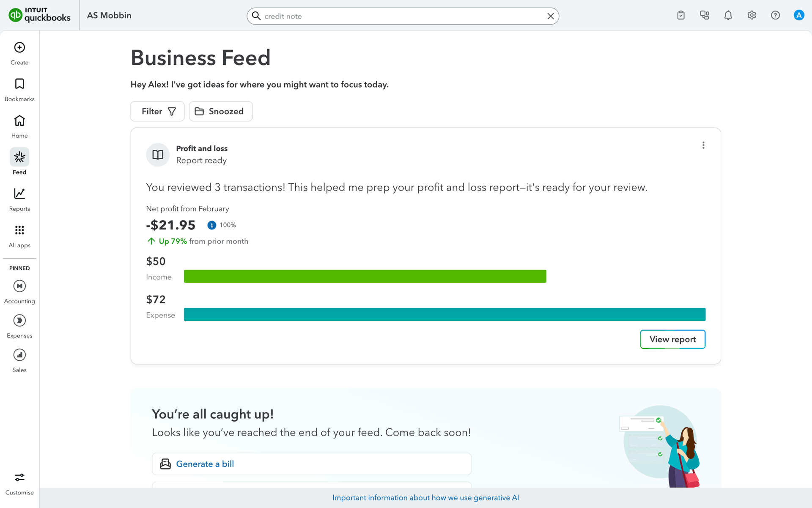
Task: Select the Feed sidebar item
Action: tap(19, 162)
